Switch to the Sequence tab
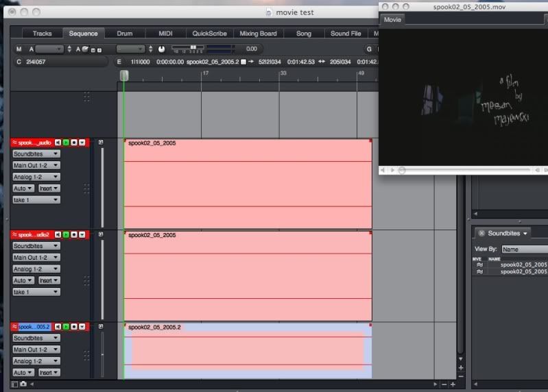This screenshot has height=392, width=548. click(83, 34)
